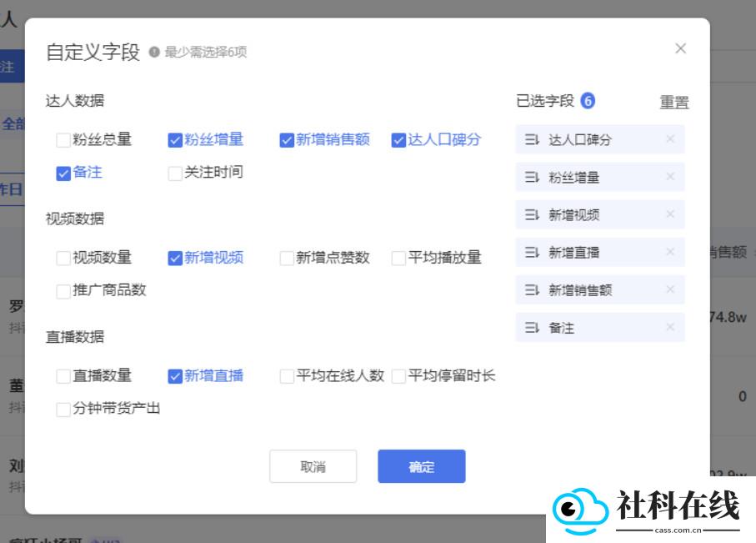Remove 新增销售额 from selected fields
This screenshot has height=543, width=756.
pyautogui.click(x=670, y=289)
